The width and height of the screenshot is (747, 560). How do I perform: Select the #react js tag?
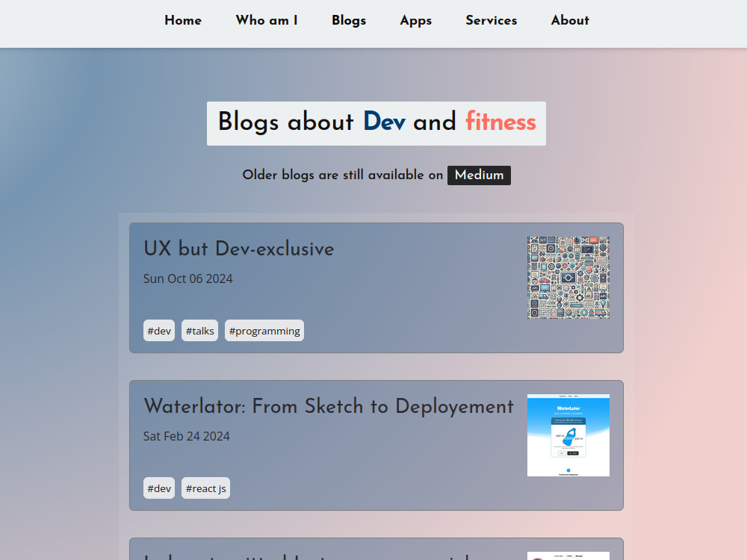click(x=206, y=488)
